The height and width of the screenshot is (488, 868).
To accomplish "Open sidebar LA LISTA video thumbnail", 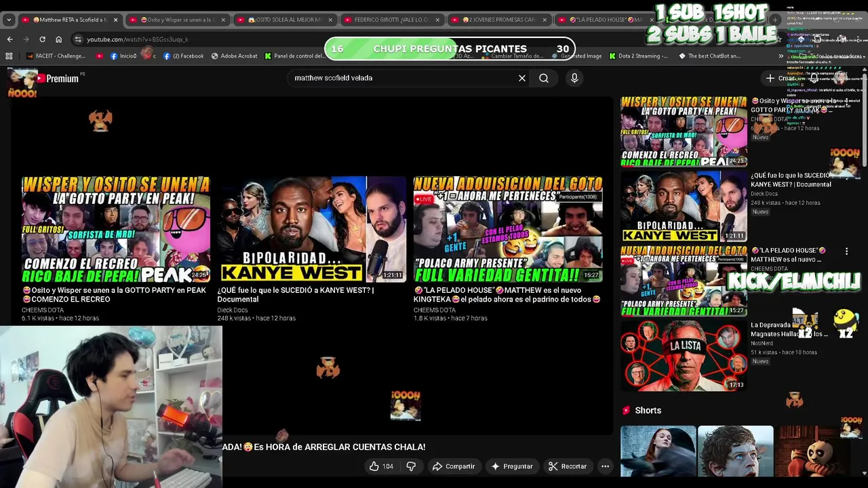I will (684, 355).
